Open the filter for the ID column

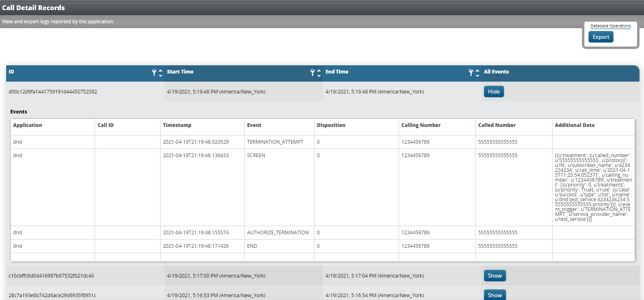point(154,73)
